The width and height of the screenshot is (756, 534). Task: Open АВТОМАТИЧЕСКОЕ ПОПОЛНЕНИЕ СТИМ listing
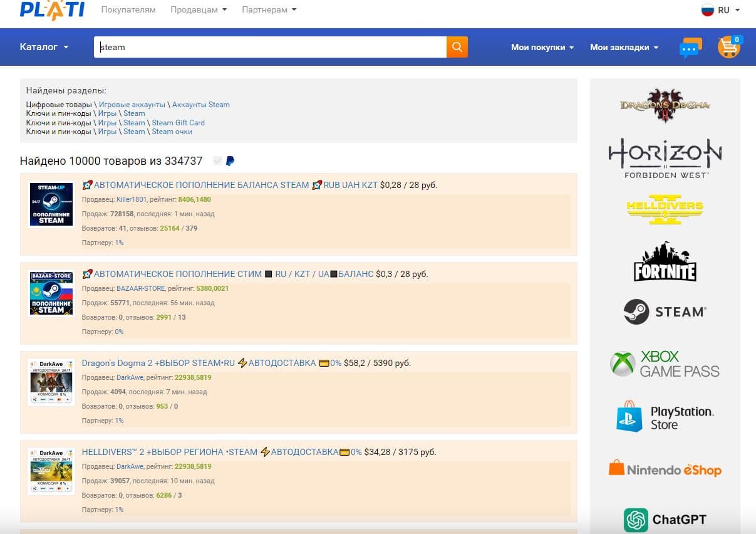click(x=228, y=275)
